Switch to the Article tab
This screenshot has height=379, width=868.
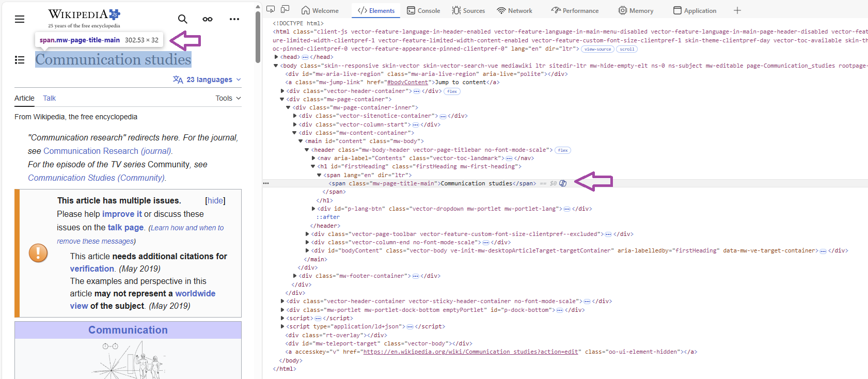pos(24,98)
